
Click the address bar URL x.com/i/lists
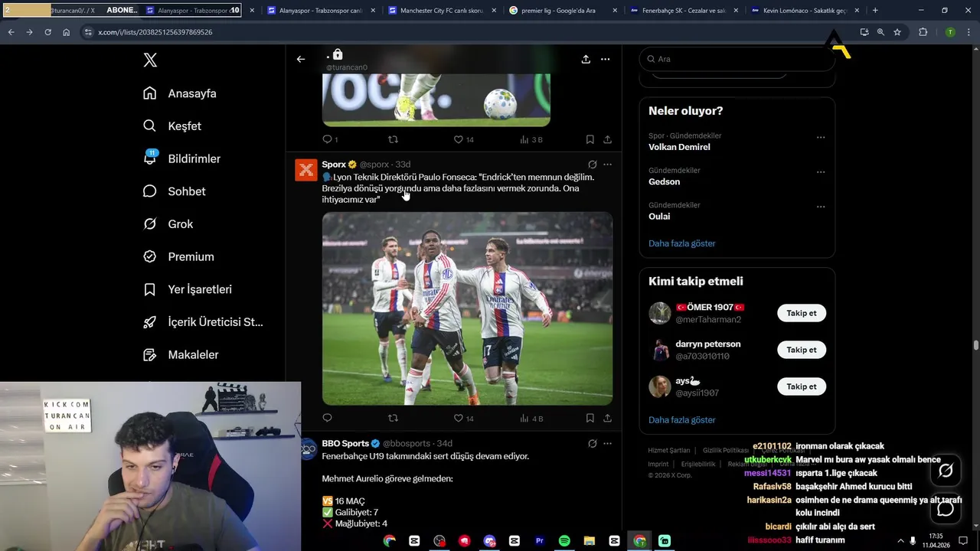155,32
